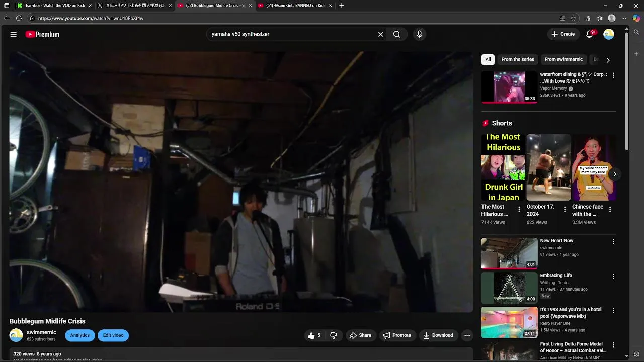Switch to the X (Twitter) tab
The width and height of the screenshot is (644, 362).
(x=135, y=6)
